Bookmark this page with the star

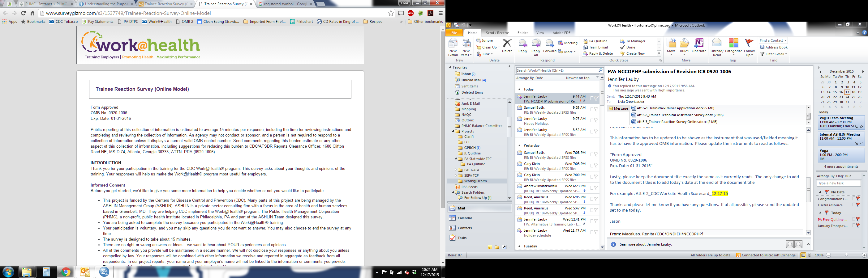[x=391, y=13]
